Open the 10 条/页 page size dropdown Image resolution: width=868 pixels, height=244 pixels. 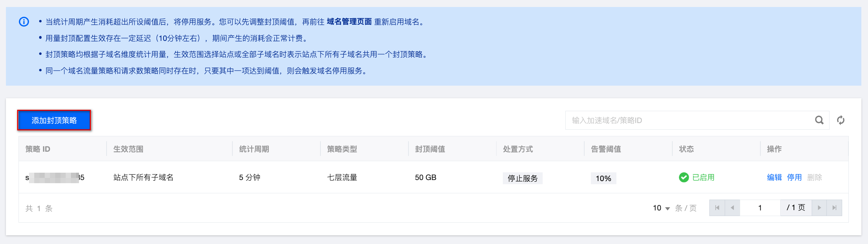(661, 208)
